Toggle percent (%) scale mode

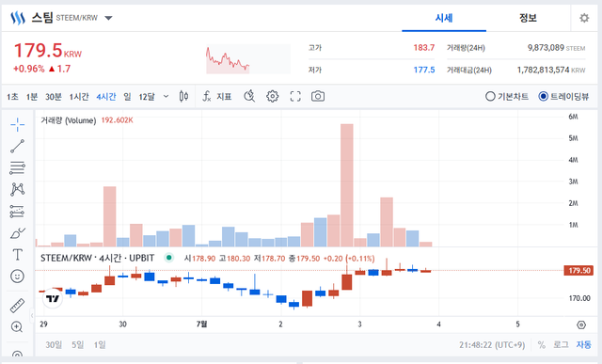click(x=542, y=345)
